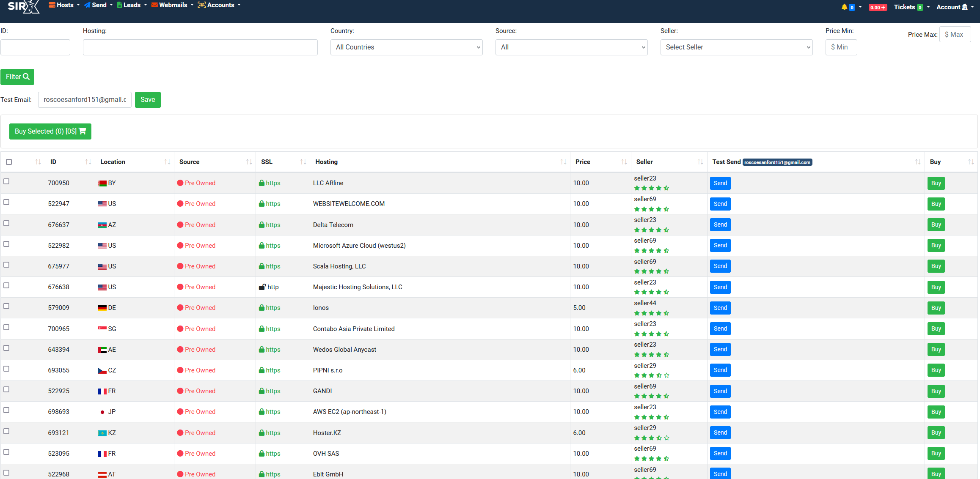This screenshot has width=980, height=479.
Task: Click the BY flag in row 700950
Action: [x=102, y=183]
